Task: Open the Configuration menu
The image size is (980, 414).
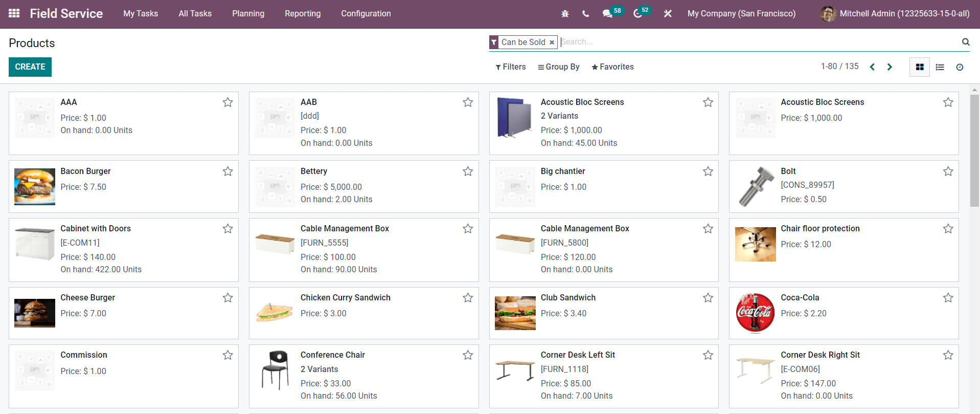Action: pos(366,14)
